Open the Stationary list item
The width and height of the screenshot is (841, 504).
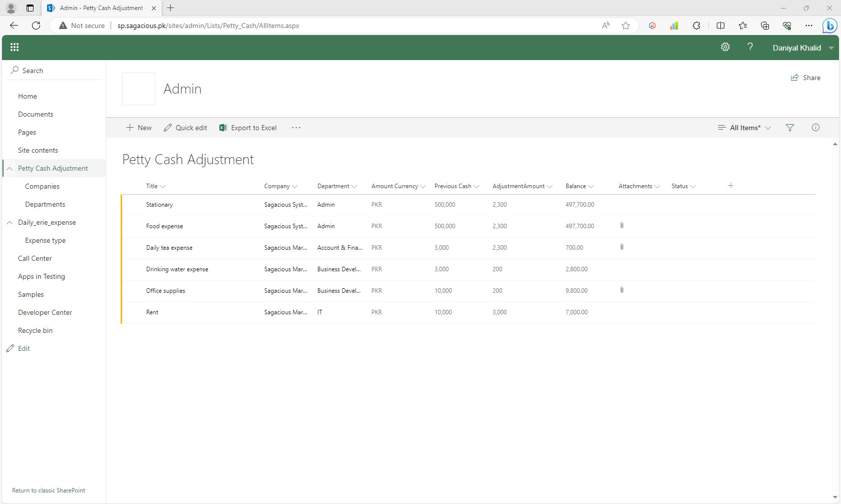[x=159, y=205]
